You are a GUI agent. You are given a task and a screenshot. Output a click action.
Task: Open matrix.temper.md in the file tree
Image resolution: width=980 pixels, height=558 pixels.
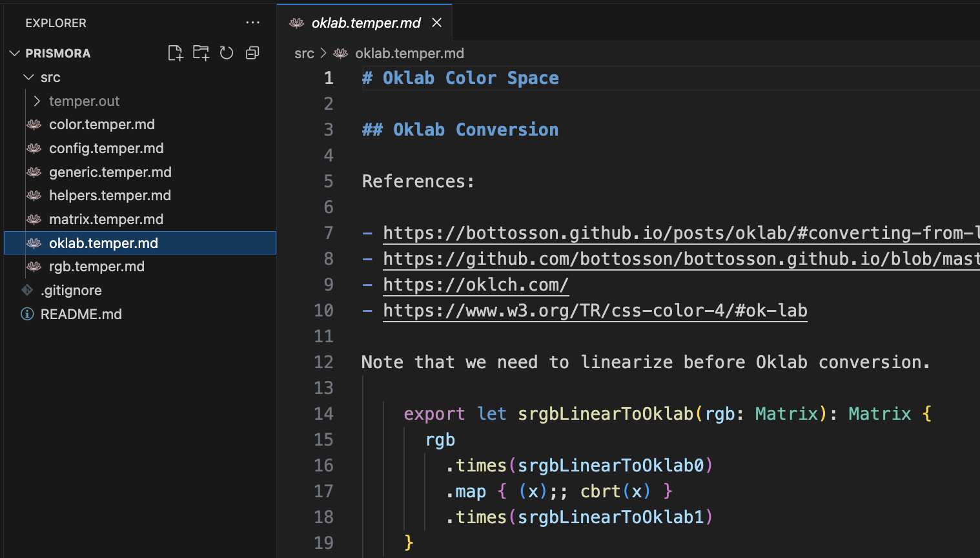(x=106, y=220)
